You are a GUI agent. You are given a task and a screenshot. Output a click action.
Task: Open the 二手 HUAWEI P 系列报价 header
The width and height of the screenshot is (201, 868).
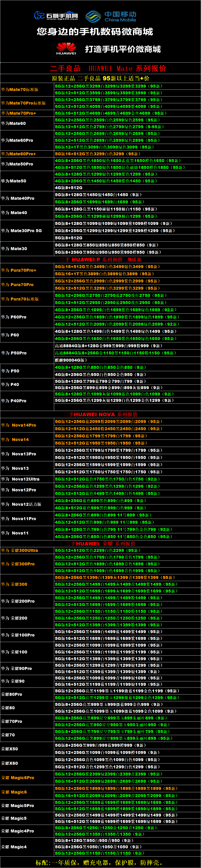[x=101, y=259]
